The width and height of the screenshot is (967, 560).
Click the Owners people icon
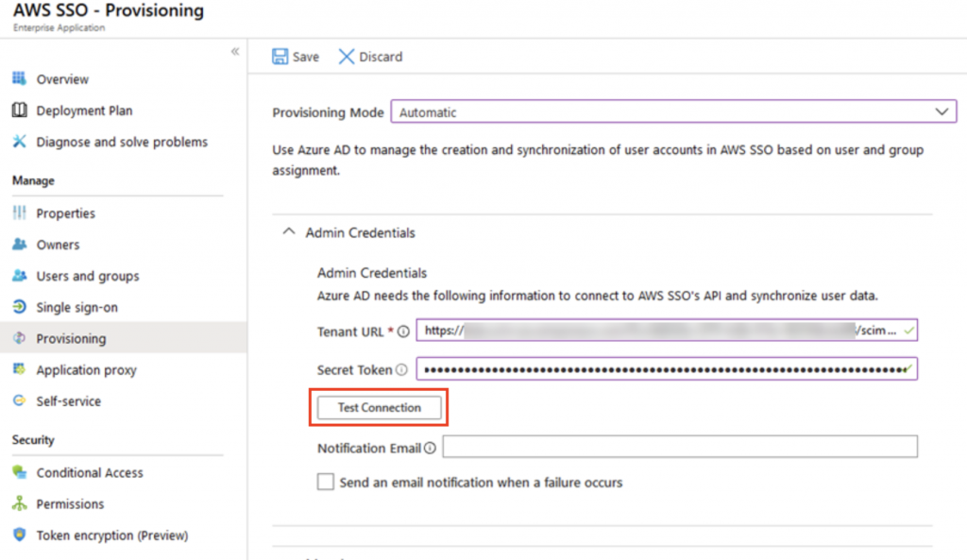19,245
